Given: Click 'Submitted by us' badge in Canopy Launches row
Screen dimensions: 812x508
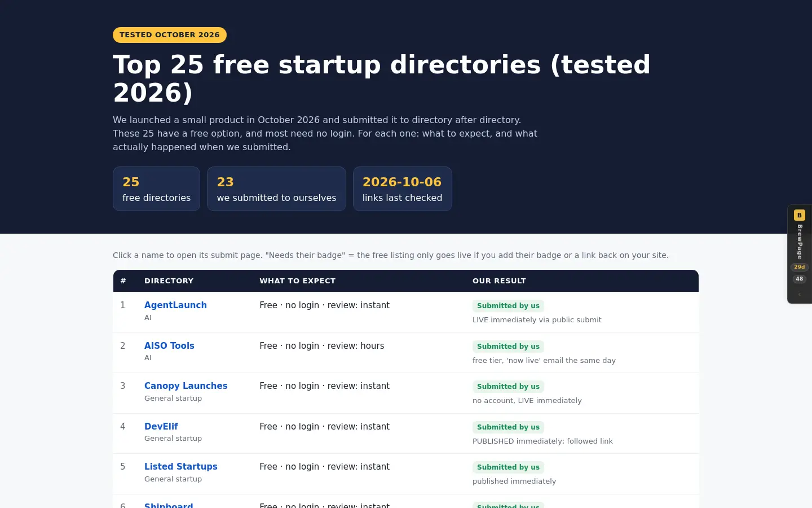Looking at the screenshot, I should (x=508, y=387).
